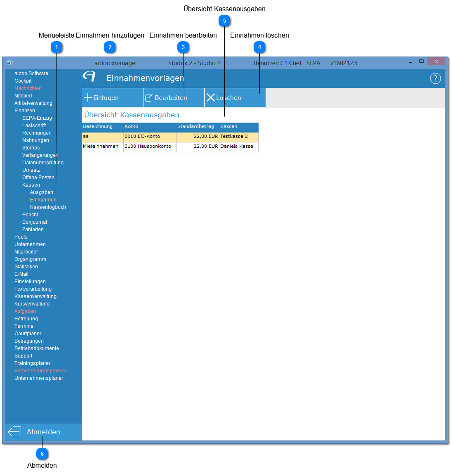
Task: Open Cockpit in sidebar
Action: (23, 81)
